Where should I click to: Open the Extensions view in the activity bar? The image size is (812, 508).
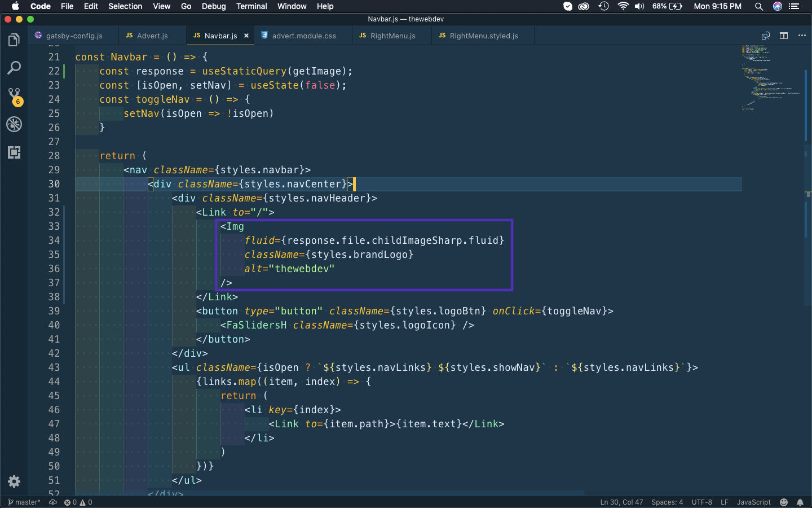click(x=14, y=152)
